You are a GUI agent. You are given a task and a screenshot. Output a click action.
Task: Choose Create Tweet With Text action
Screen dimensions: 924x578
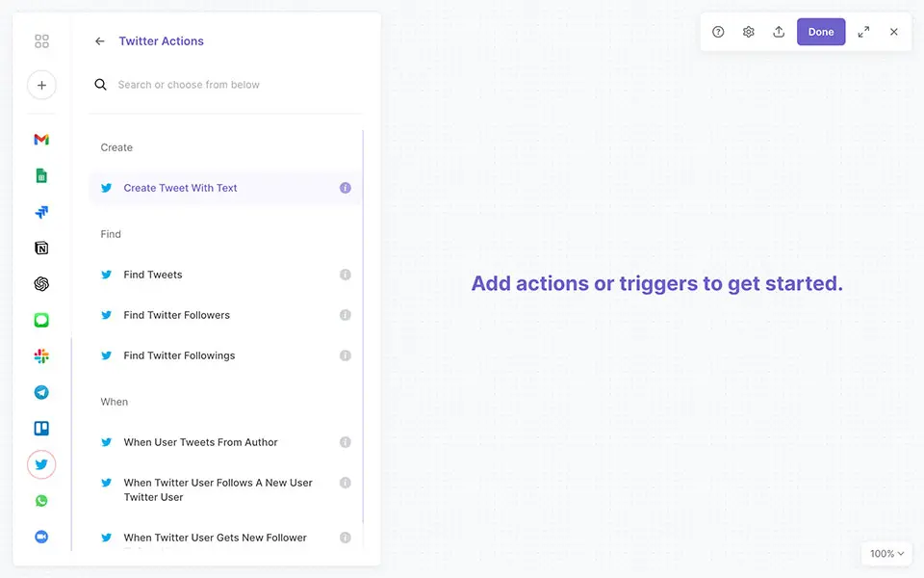[225, 188]
